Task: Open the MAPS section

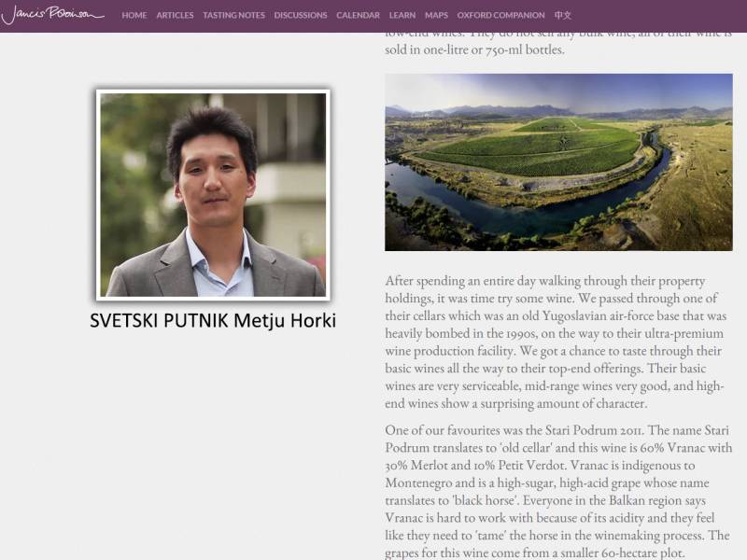Action: 436,16
